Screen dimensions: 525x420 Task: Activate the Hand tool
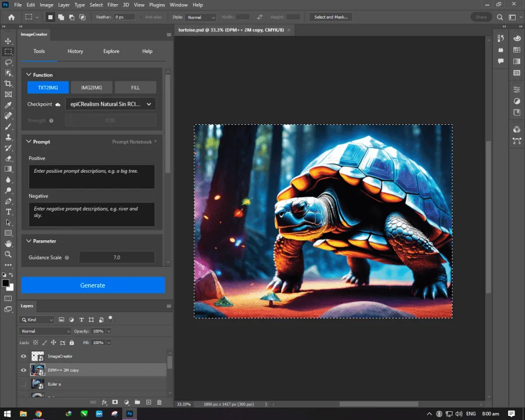coord(8,243)
